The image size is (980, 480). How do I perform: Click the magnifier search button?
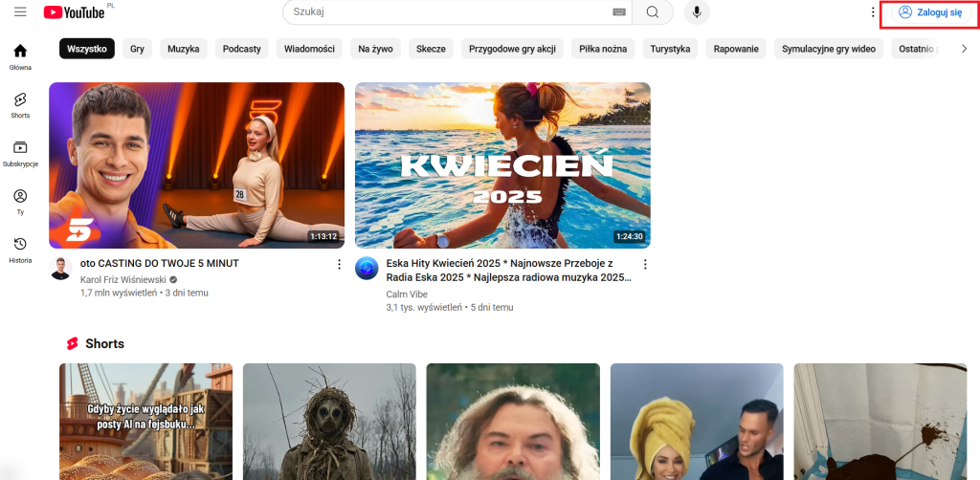click(x=653, y=11)
